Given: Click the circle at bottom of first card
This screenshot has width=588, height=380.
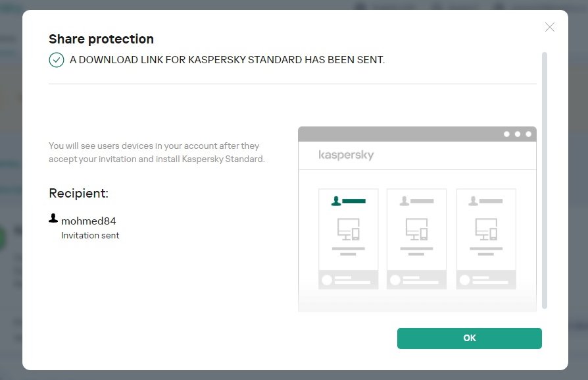Looking at the screenshot, I should 327,280.
